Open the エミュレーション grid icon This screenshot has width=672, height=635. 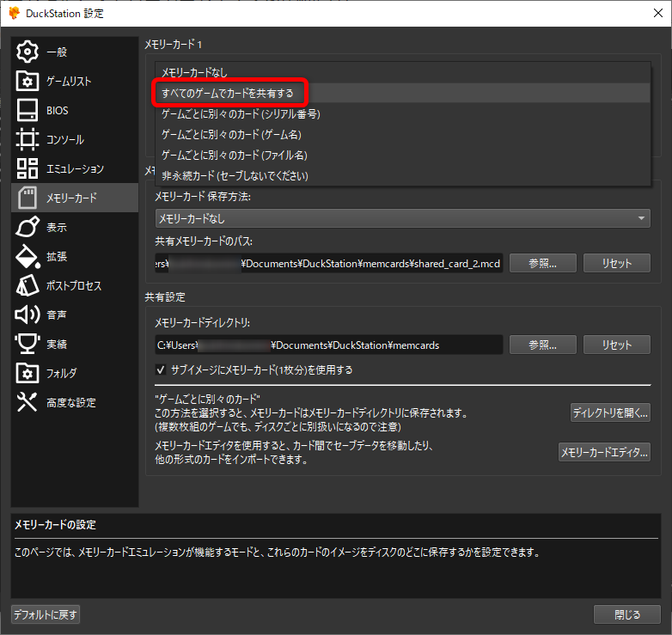point(27,168)
